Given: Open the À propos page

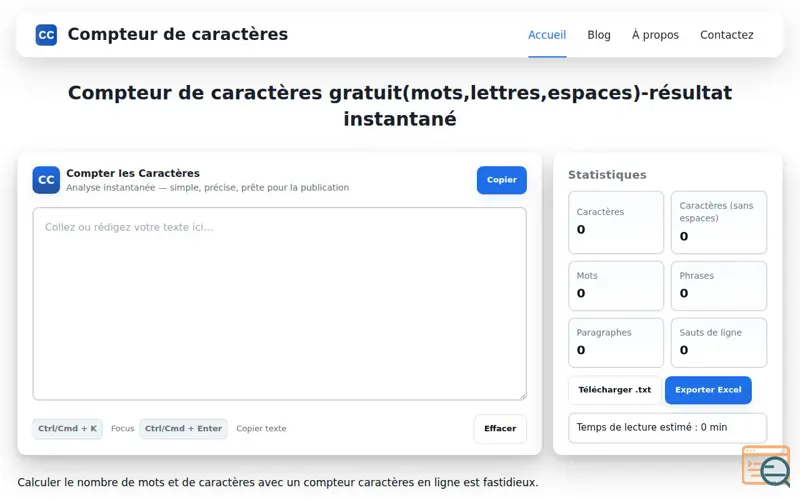Looking at the screenshot, I should (655, 35).
